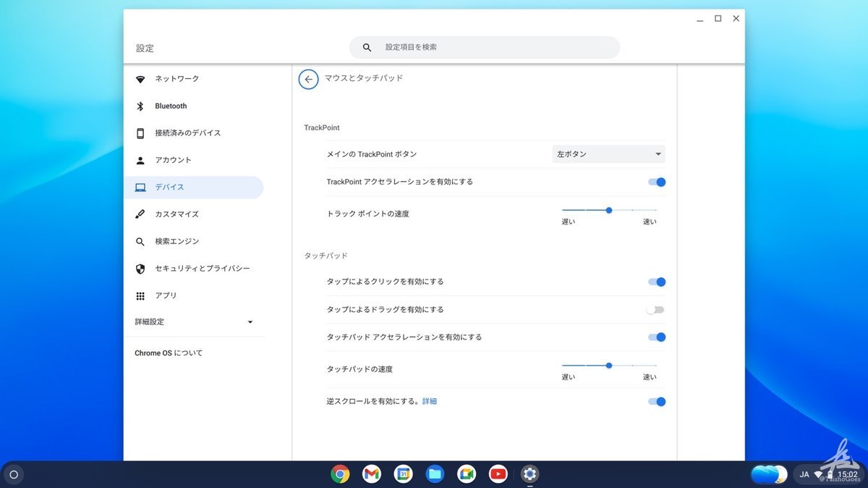This screenshot has height=488, width=868.
Task: Maximize the settings window
Action: [x=718, y=19]
